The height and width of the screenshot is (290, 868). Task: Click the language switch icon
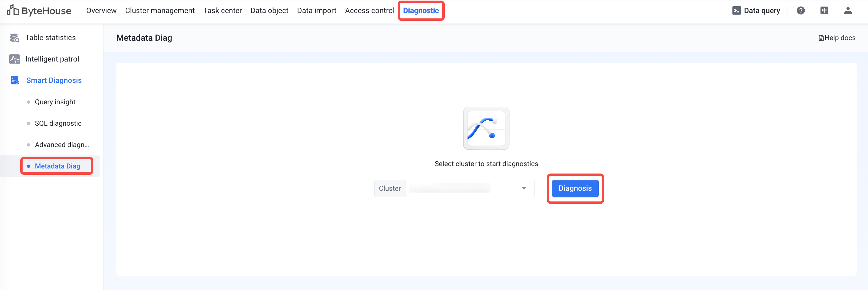coord(824,11)
